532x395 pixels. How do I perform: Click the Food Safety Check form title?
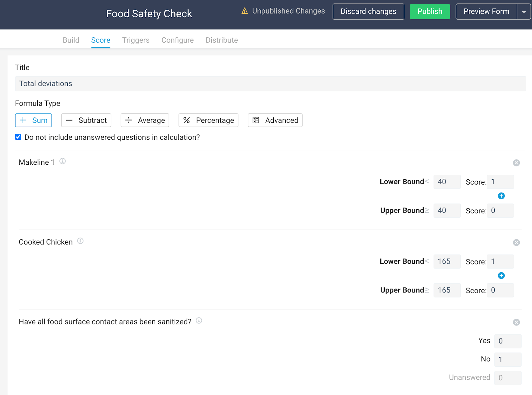coord(149,14)
